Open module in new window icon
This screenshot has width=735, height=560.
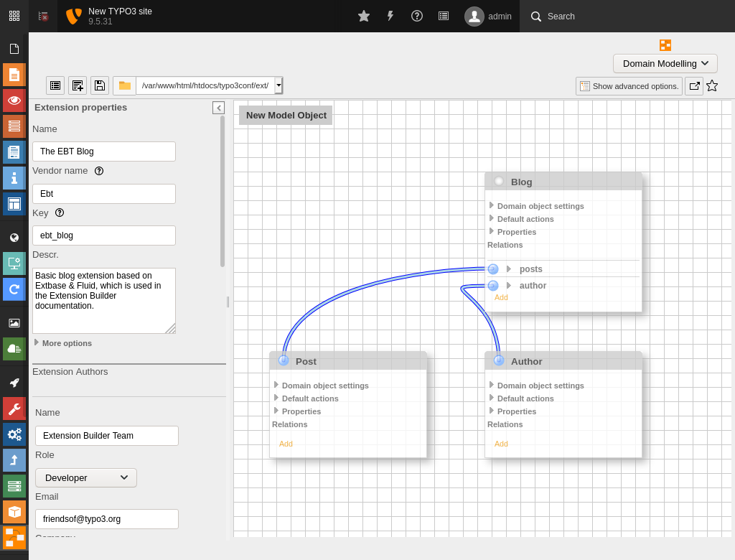[694, 86]
